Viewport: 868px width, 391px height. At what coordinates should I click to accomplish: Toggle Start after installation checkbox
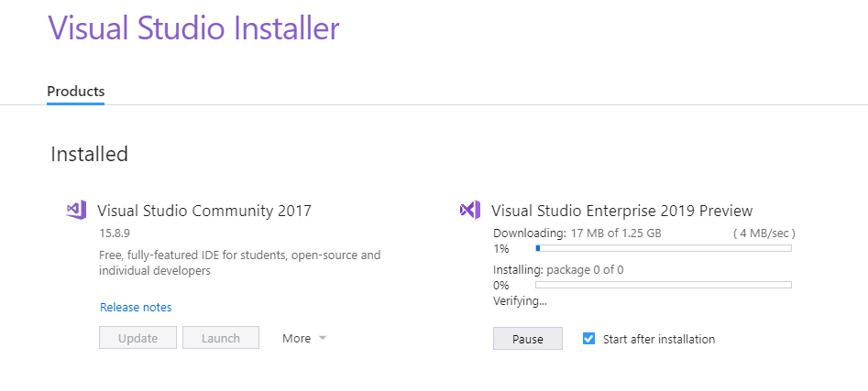[x=589, y=339]
